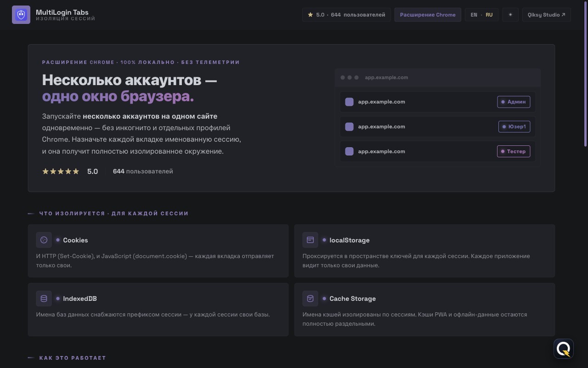Viewport: 588px width, 368px height.
Task: Toggle the light/dark theme sun icon
Action: 510,15
